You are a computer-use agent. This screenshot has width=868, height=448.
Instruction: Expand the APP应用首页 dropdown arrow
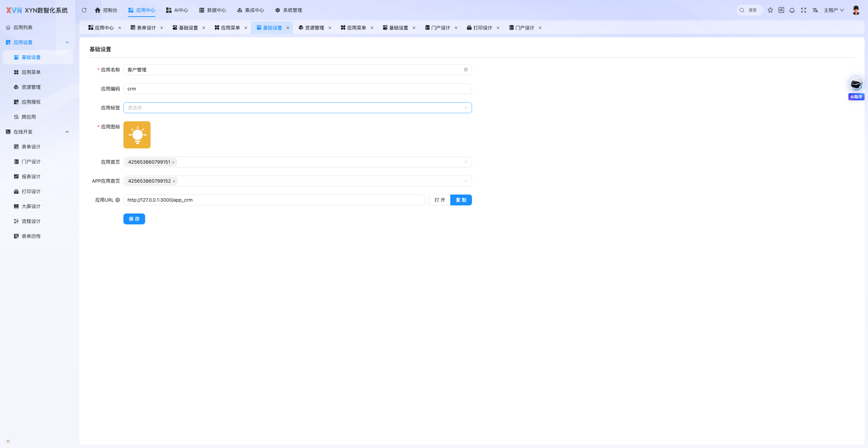click(466, 181)
